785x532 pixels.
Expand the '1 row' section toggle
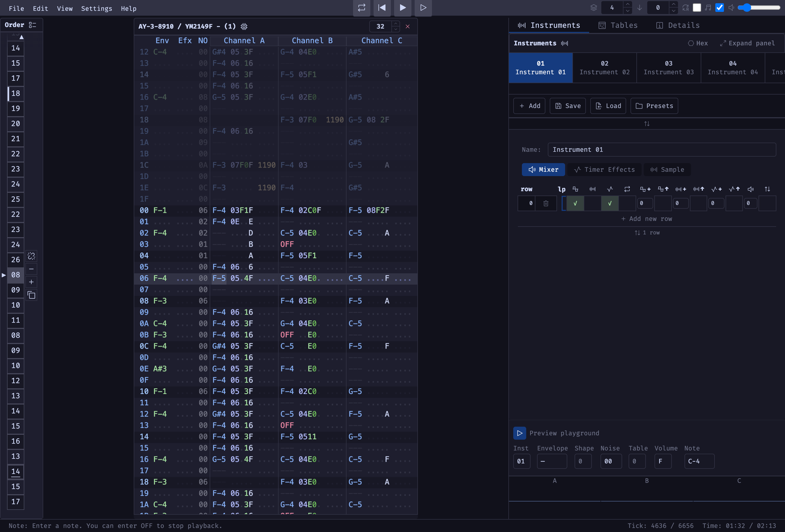[x=647, y=233]
